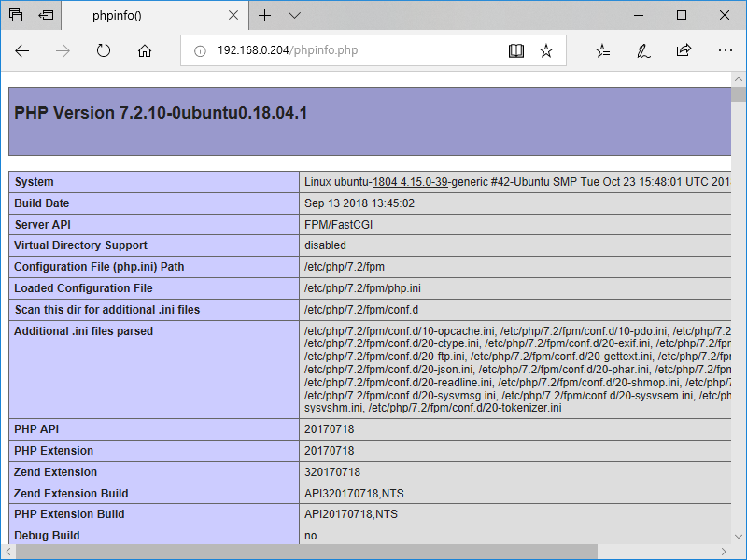The height and width of the screenshot is (560, 747).
Task: Click Scan this dir for additional .ini files
Action: click(107, 310)
